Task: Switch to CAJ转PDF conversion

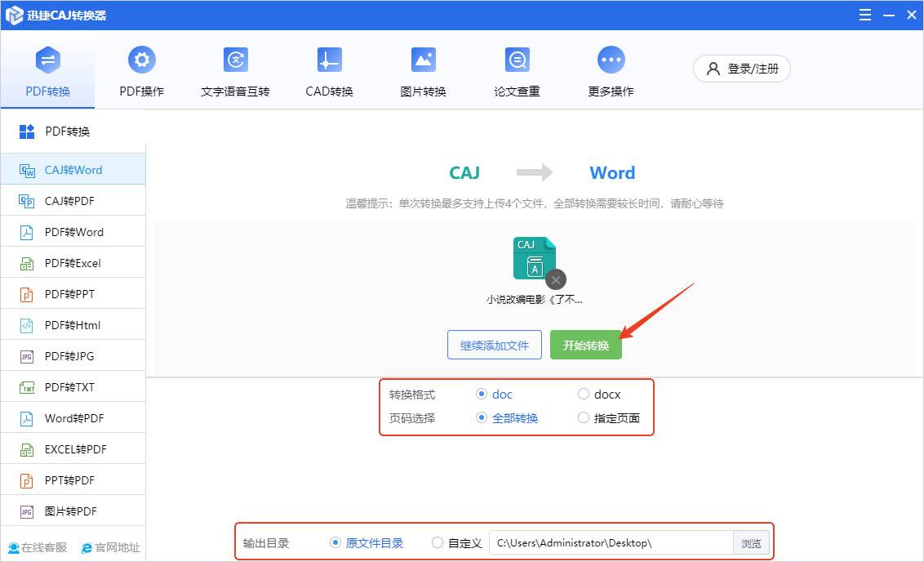Action: pos(73,199)
